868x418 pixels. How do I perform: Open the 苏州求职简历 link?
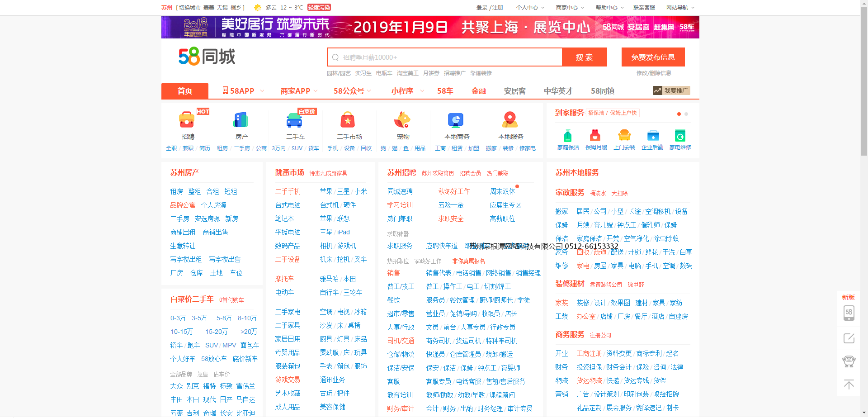pyautogui.click(x=438, y=174)
